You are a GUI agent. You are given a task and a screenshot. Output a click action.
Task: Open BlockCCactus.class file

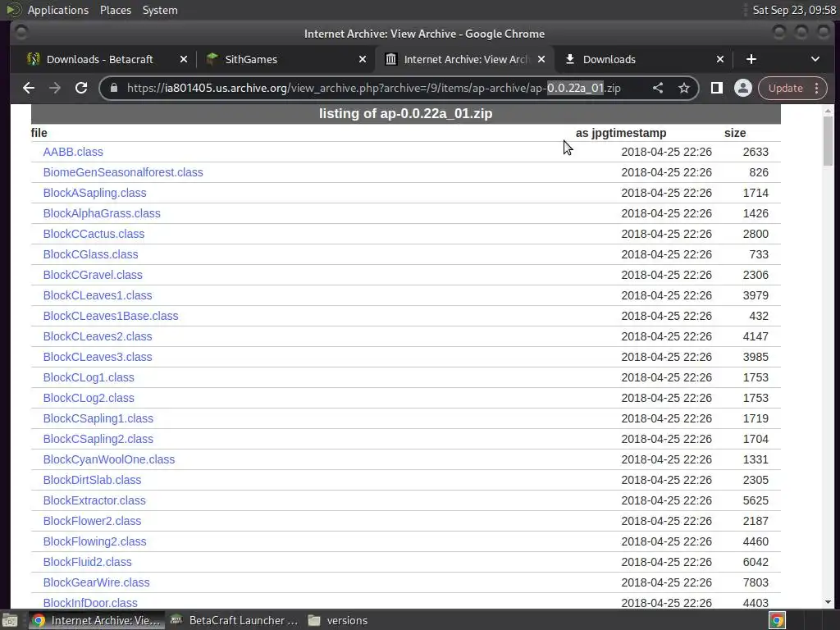click(94, 234)
